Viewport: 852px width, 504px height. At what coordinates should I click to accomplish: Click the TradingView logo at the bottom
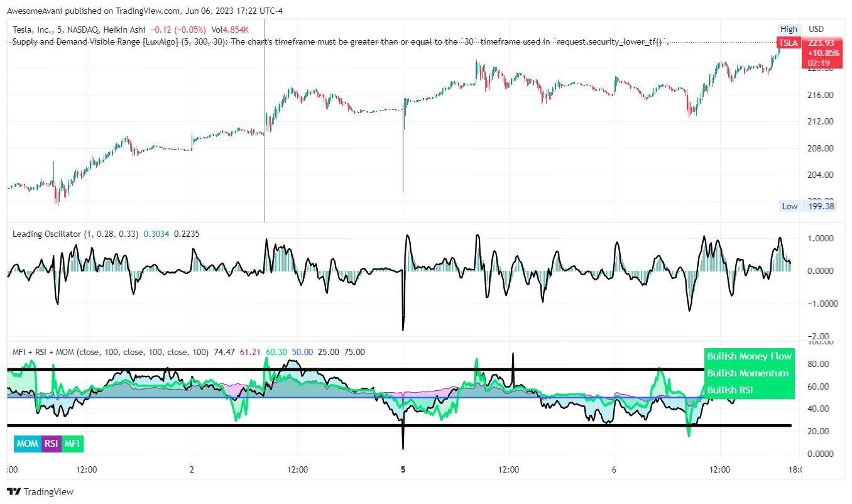[x=40, y=492]
